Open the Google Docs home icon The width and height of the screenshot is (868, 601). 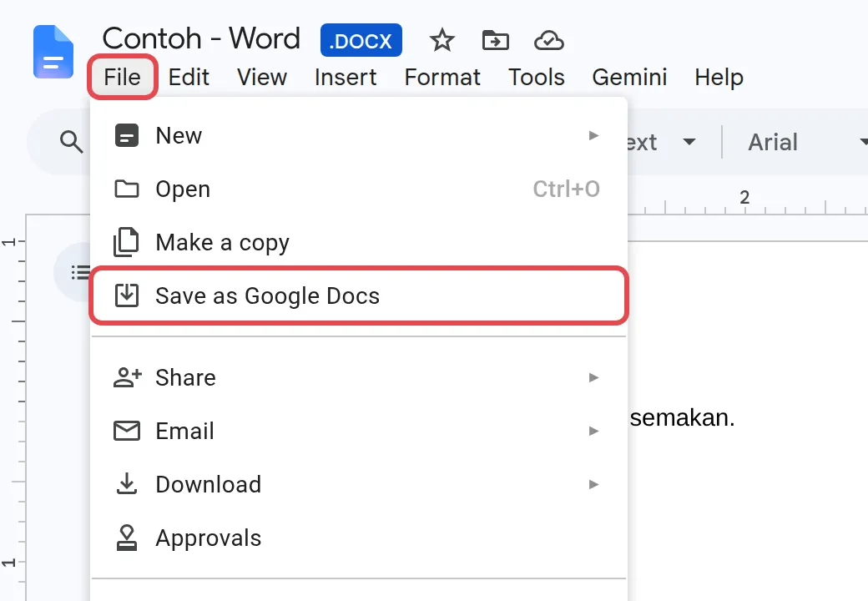pos(53,52)
